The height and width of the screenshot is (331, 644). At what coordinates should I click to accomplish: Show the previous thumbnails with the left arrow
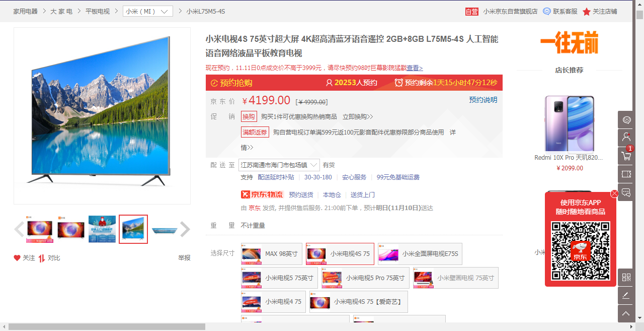tap(19, 229)
